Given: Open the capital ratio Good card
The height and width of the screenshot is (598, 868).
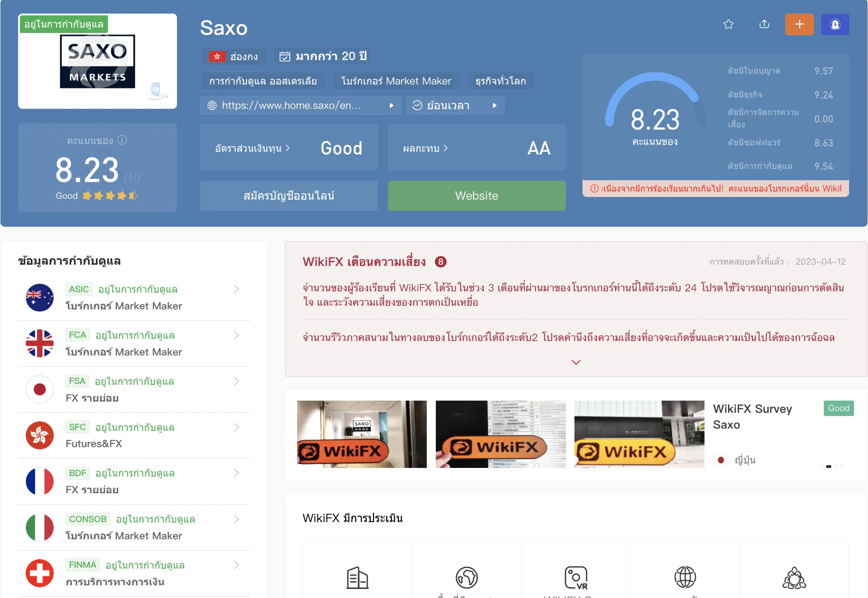Looking at the screenshot, I should point(289,148).
